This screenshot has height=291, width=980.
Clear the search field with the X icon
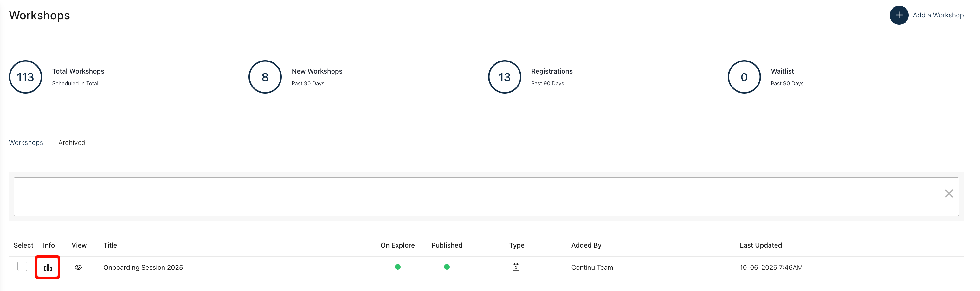click(949, 194)
